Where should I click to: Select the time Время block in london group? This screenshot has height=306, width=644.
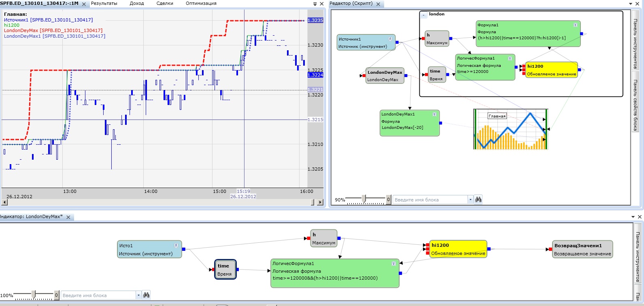(x=437, y=75)
